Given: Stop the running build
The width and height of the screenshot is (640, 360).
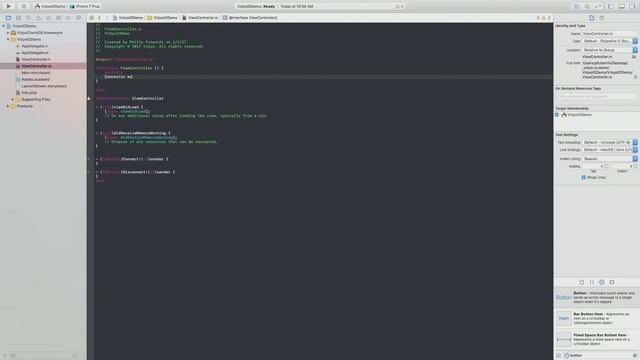Looking at the screenshot, I should point(24,6).
